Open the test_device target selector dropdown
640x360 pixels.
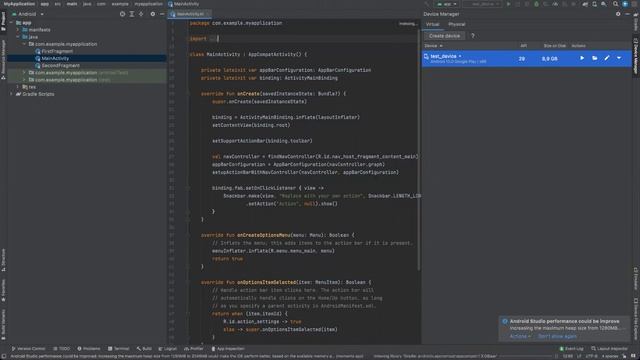click(x=482, y=4)
